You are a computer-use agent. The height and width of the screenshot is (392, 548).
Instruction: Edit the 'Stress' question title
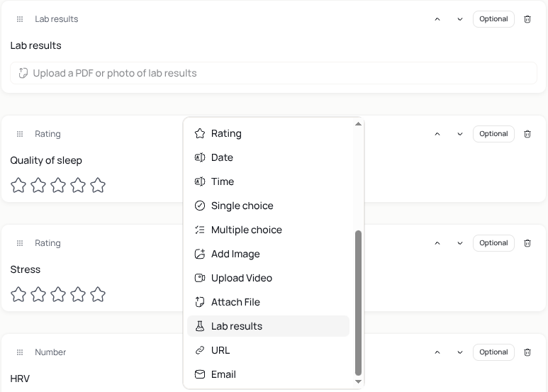click(25, 269)
